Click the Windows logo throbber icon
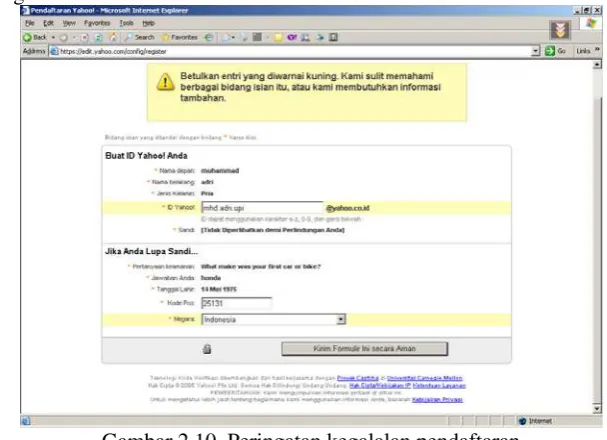Viewport: 607px width, 440px height. click(591, 23)
